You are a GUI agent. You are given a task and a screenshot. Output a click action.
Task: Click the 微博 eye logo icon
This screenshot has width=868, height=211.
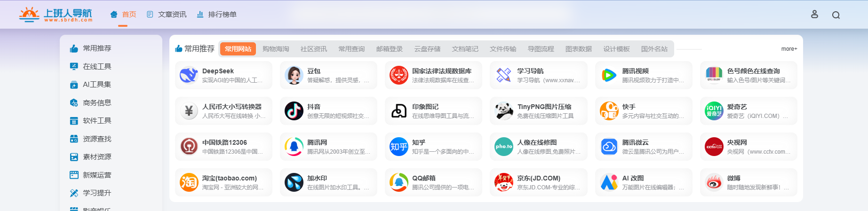tap(714, 182)
